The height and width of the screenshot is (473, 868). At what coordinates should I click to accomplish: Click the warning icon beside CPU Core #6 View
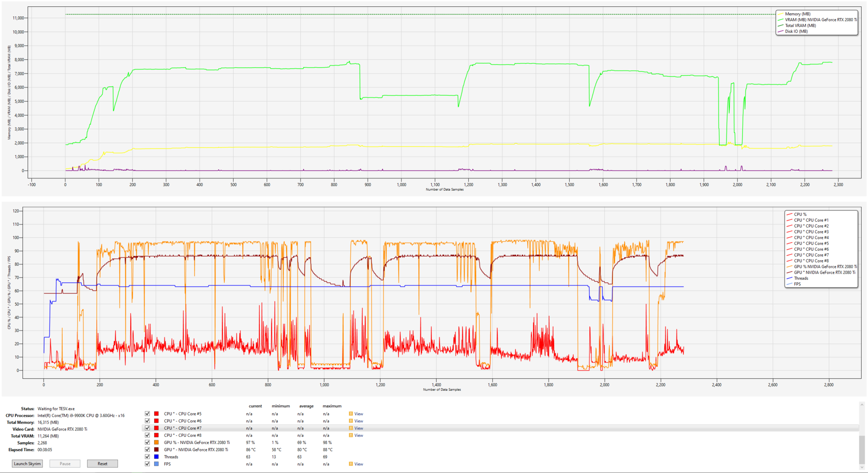(x=351, y=421)
